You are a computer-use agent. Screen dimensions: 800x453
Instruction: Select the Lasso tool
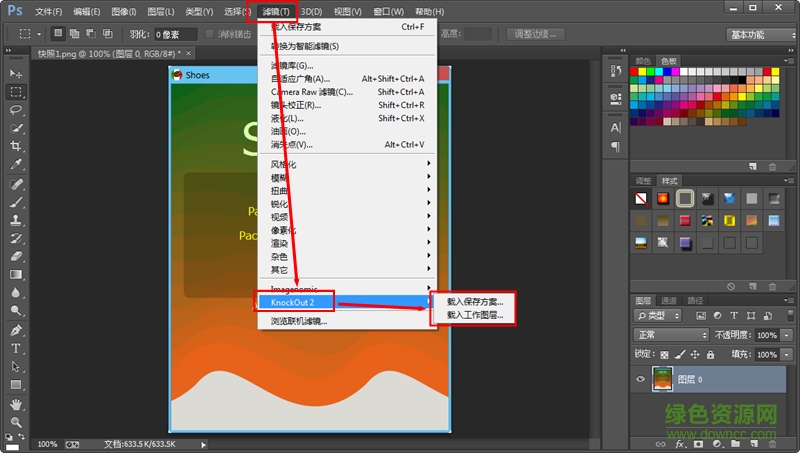16,110
